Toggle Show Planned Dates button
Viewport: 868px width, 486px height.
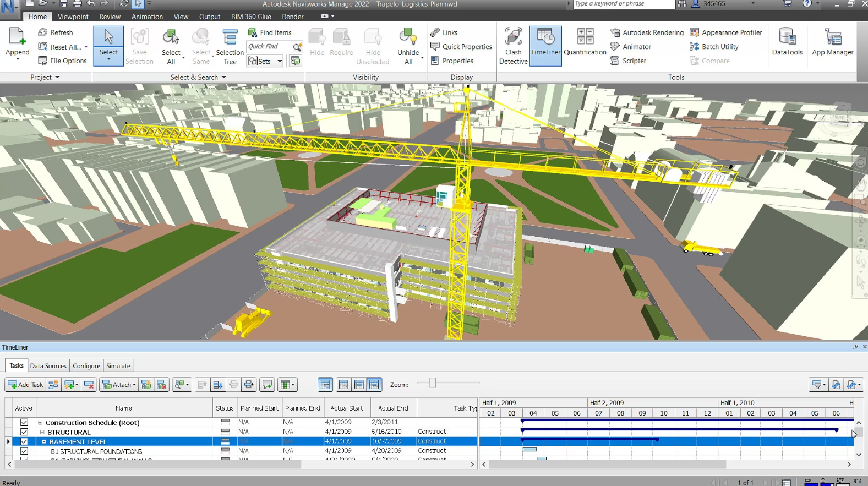click(343, 385)
